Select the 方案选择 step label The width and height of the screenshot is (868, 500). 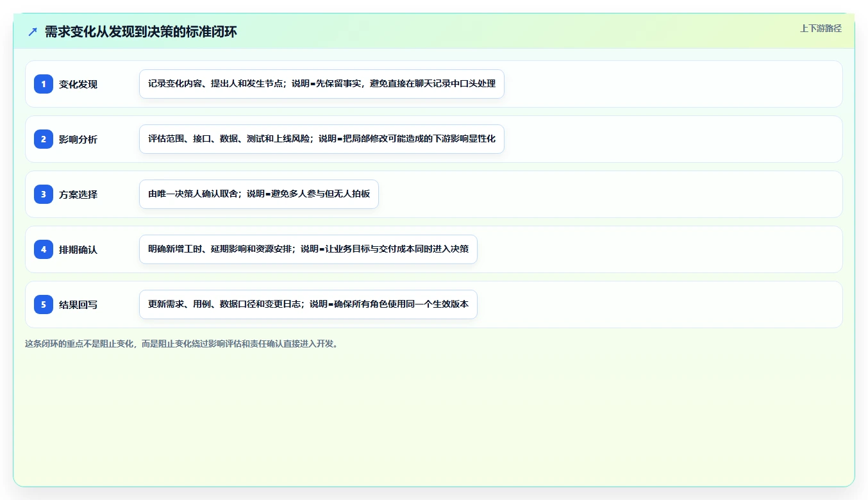pyautogui.click(x=78, y=194)
